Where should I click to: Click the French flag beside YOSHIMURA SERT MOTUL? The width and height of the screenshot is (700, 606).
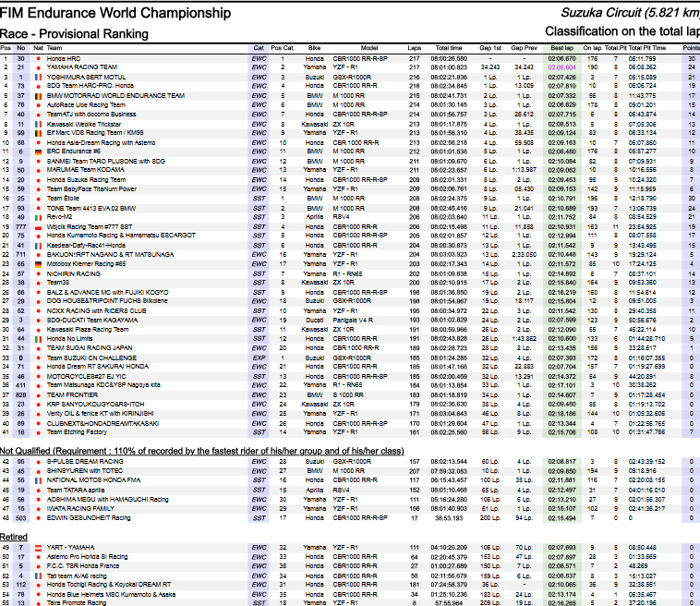tap(39, 78)
